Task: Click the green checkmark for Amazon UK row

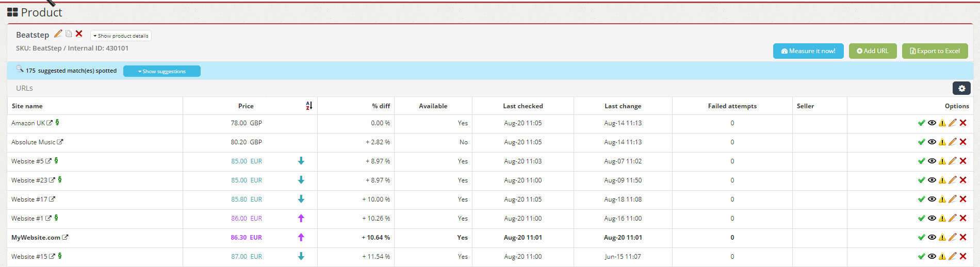Action: point(921,123)
